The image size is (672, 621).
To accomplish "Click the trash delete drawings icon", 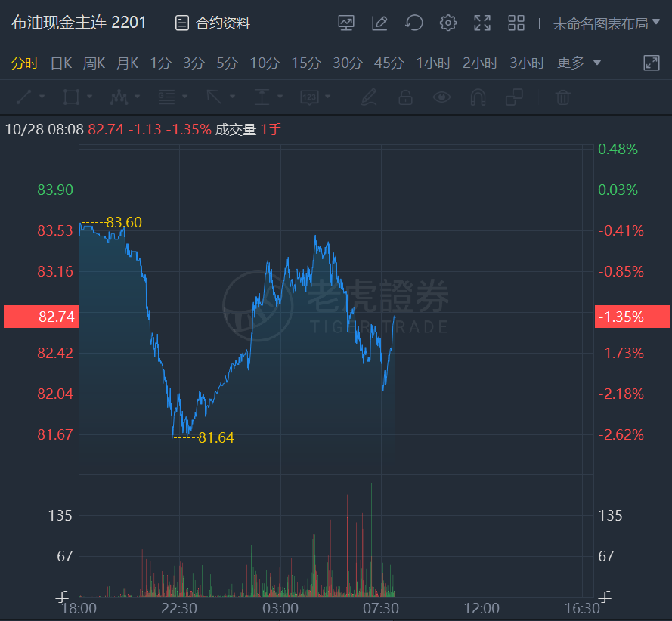I will click(x=562, y=97).
